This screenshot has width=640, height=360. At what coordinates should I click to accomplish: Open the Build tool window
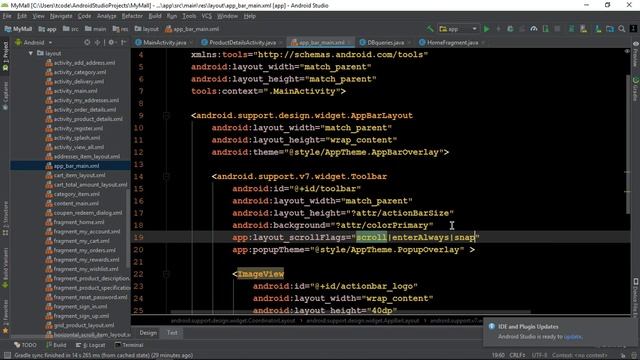[x=56, y=345]
